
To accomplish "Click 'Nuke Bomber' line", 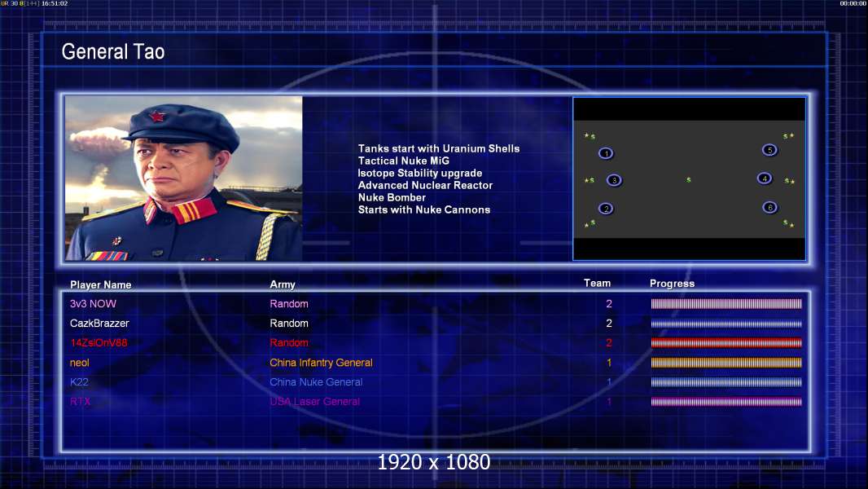I will (x=392, y=197).
